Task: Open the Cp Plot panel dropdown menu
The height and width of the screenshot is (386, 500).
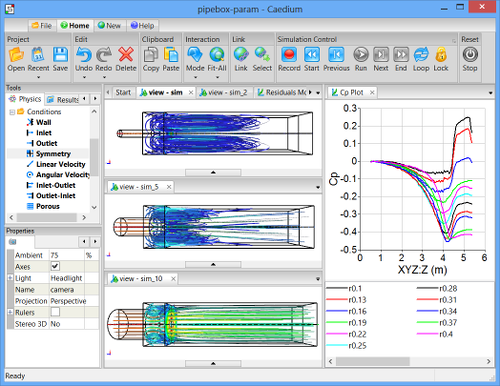Action: 490,93
